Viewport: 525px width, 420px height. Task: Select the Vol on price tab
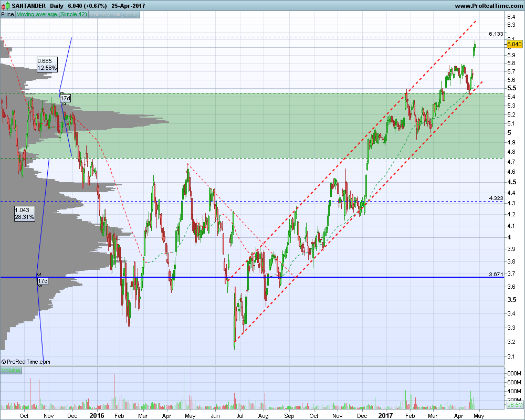114,14
